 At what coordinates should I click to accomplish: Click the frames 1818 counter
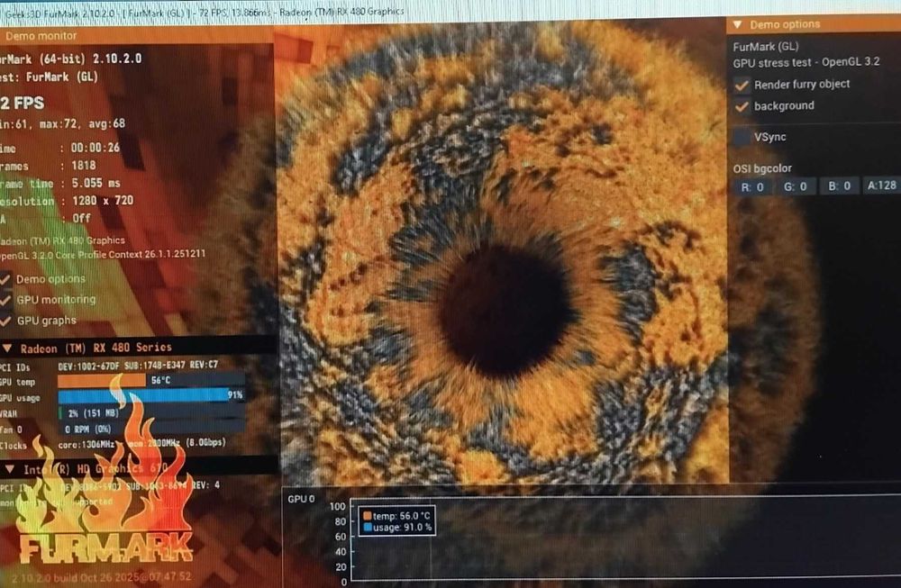pos(83,166)
